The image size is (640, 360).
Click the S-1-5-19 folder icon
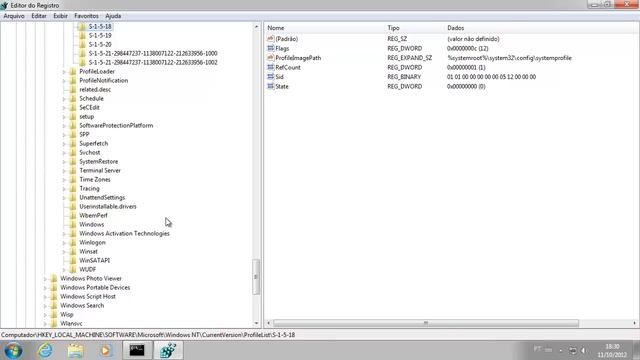82,36
